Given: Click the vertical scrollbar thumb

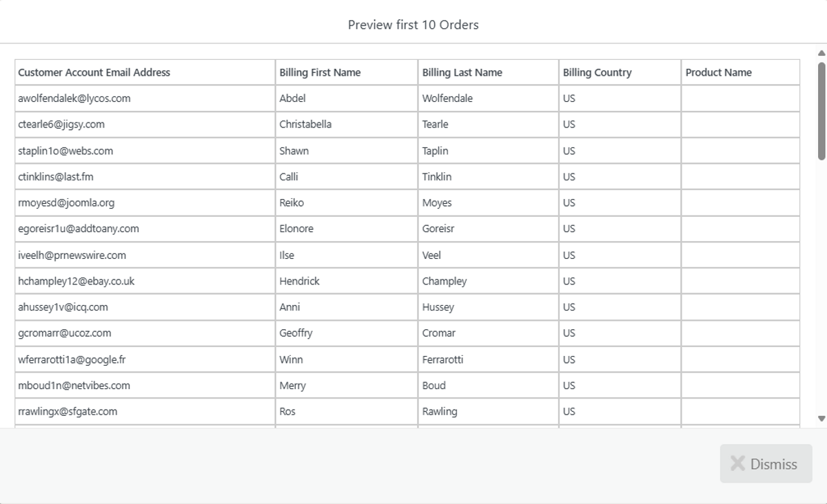Looking at the screenshot, I should click(x=821, y=110).
